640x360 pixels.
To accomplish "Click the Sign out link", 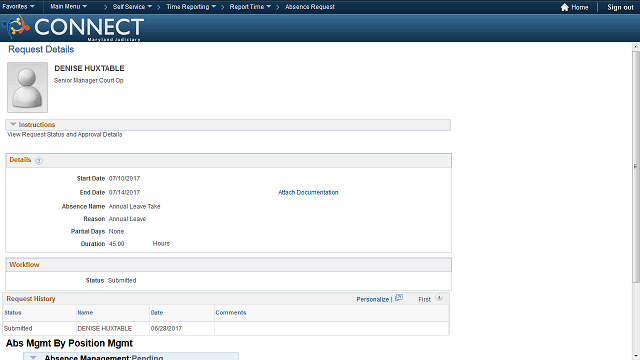I will (620, 7).
